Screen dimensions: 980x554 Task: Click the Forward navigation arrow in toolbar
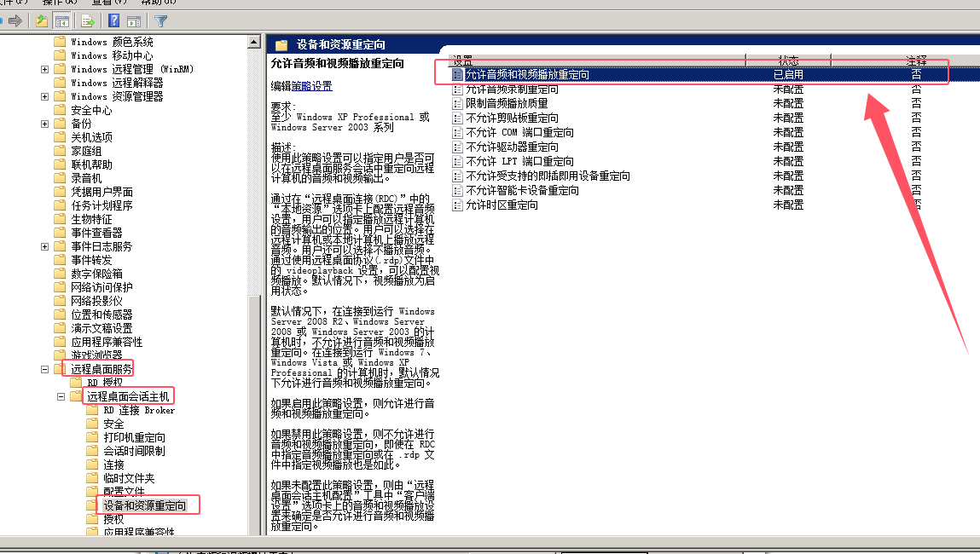click(14, 20)
